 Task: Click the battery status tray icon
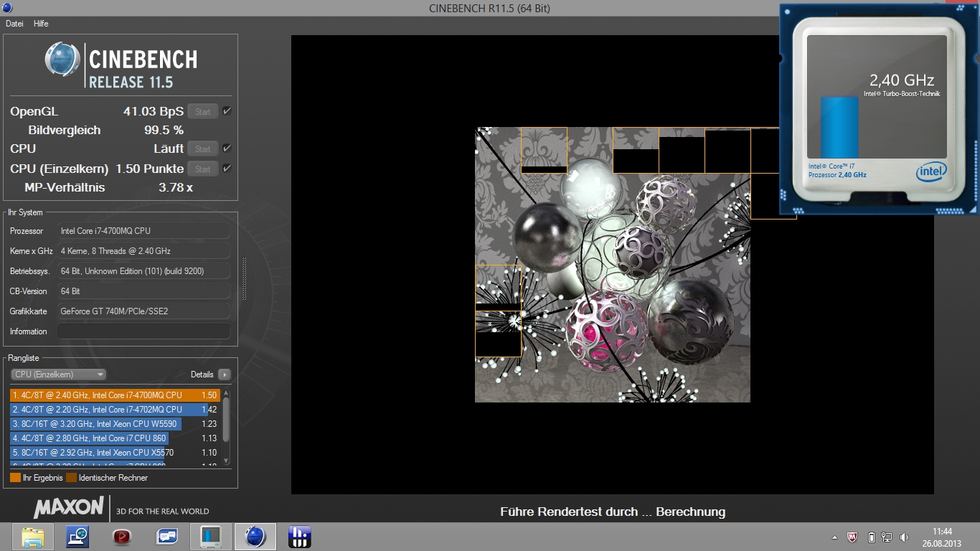[x=872, y=537]
